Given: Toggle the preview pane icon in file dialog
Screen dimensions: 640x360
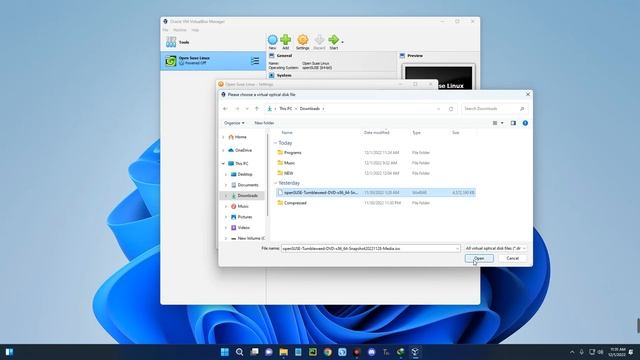Looking at the screenshot, I should 513,123.
